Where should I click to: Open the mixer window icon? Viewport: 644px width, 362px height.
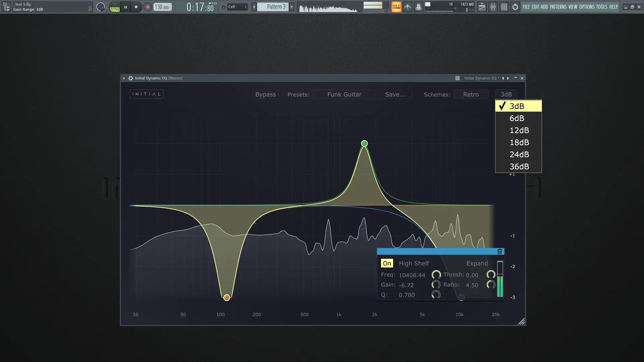pyautogui.click(x=493, y=7)
